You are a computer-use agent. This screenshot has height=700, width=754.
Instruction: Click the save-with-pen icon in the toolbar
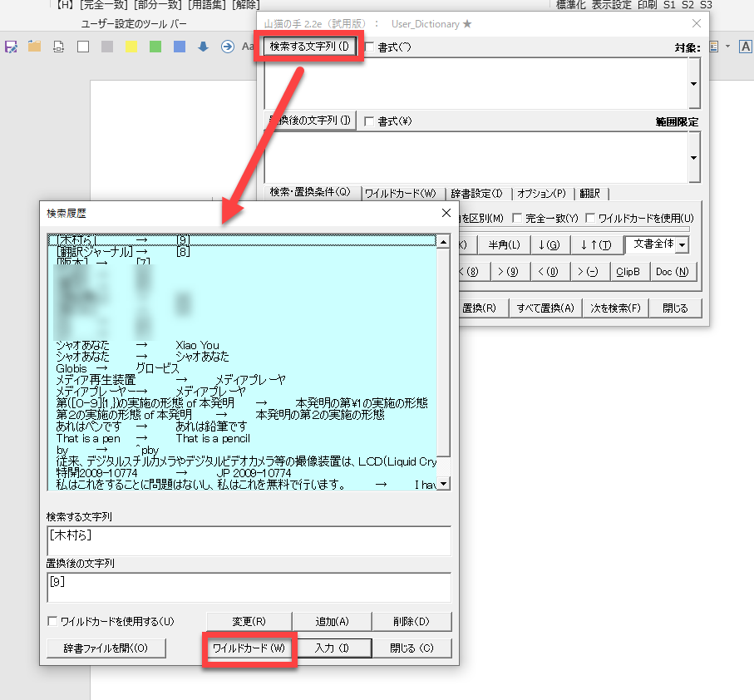[11, 47]
